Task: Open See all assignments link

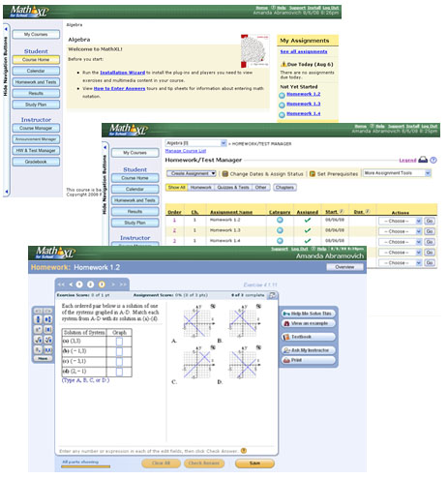Action: click(304, 51)
